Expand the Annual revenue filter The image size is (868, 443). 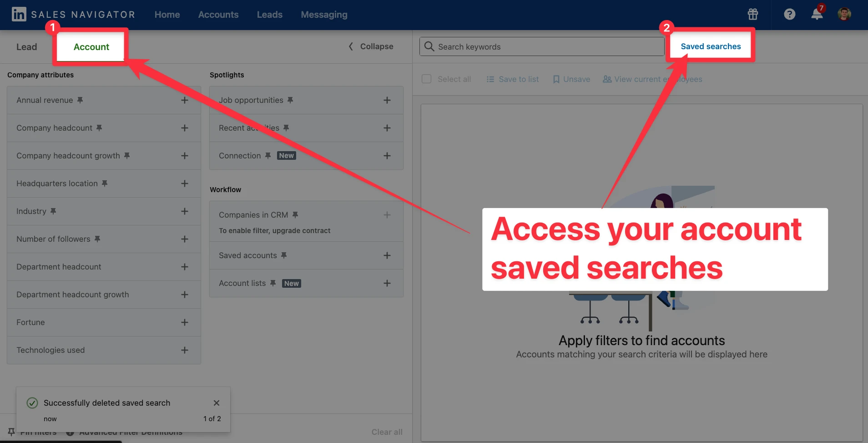(x=184, y=100)
